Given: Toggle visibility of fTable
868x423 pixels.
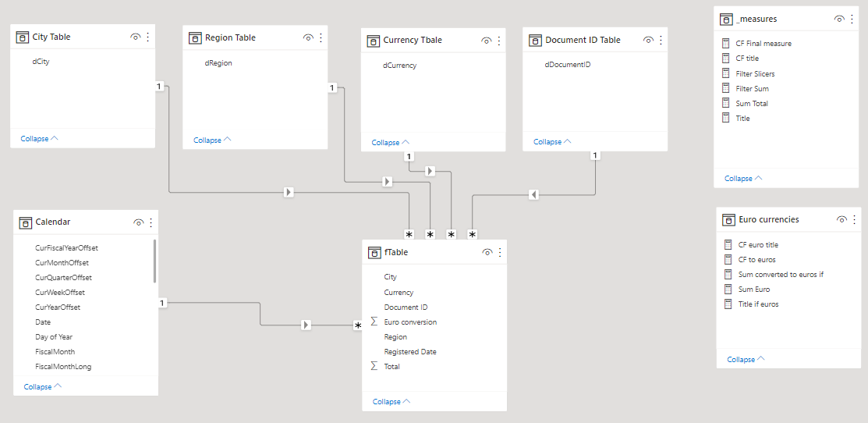Looking at the screenshot, I should click(487, 252).
